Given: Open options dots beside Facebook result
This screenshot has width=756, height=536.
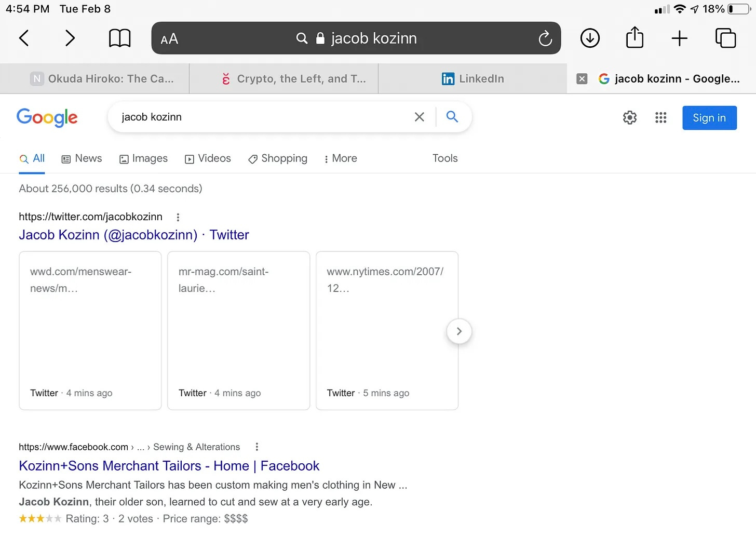Looking at the screenshot, I should 256,447.
